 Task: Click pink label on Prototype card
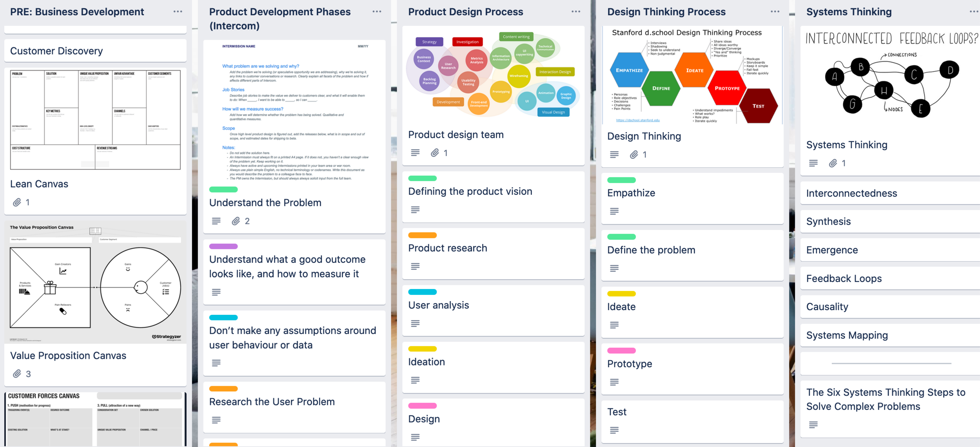(x=621, y=351)
